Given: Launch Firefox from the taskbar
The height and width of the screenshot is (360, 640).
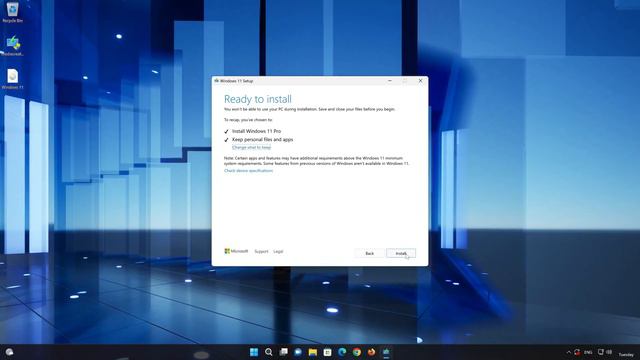Looking at the screenshot, I should (x=371, y=352).
